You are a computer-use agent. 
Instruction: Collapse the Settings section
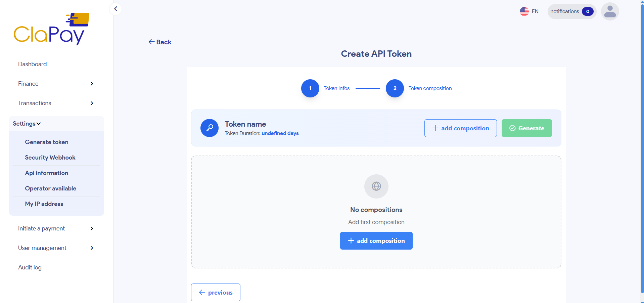27,123
